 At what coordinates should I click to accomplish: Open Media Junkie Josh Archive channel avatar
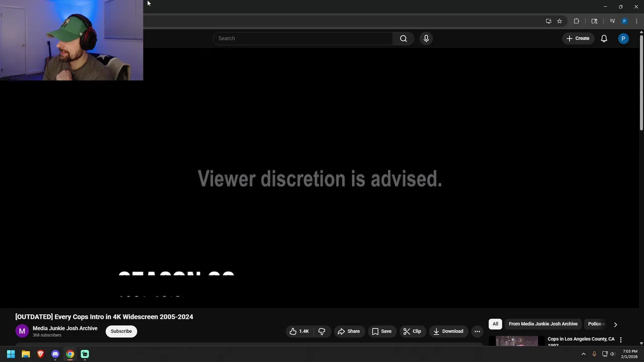coord(22,331)
